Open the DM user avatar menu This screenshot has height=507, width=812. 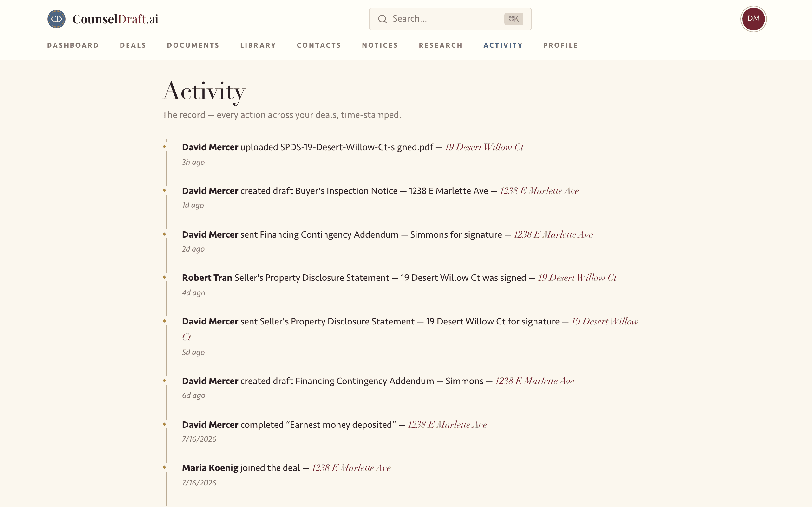pos(753,19)
